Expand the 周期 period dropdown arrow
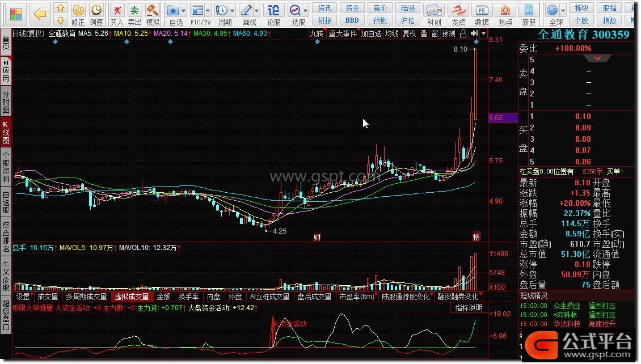Screen dimensions: 641x364 (232, 11)
